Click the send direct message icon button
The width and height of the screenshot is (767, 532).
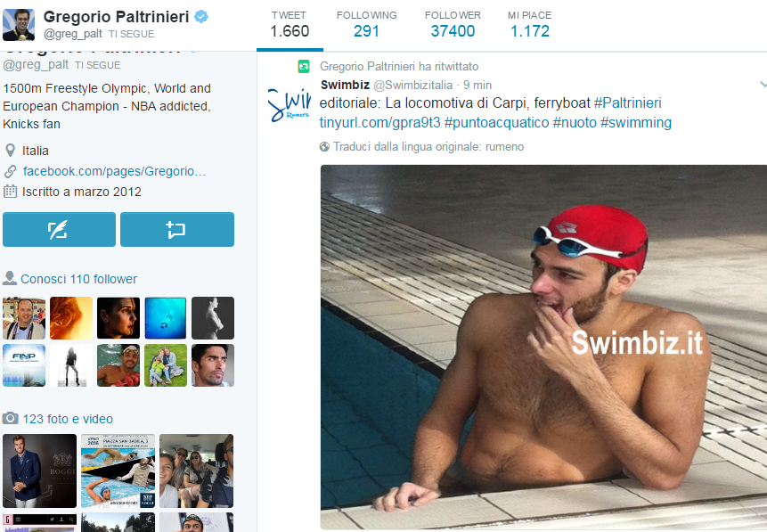(x=177, y=230)
